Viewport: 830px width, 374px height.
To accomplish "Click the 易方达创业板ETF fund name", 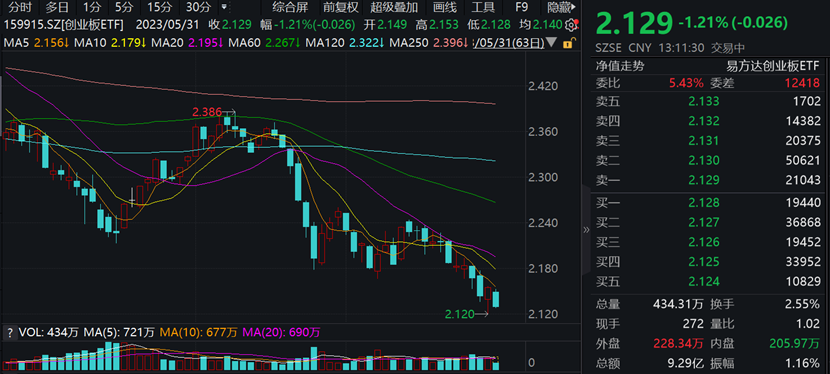I will (x=772, y=66).
